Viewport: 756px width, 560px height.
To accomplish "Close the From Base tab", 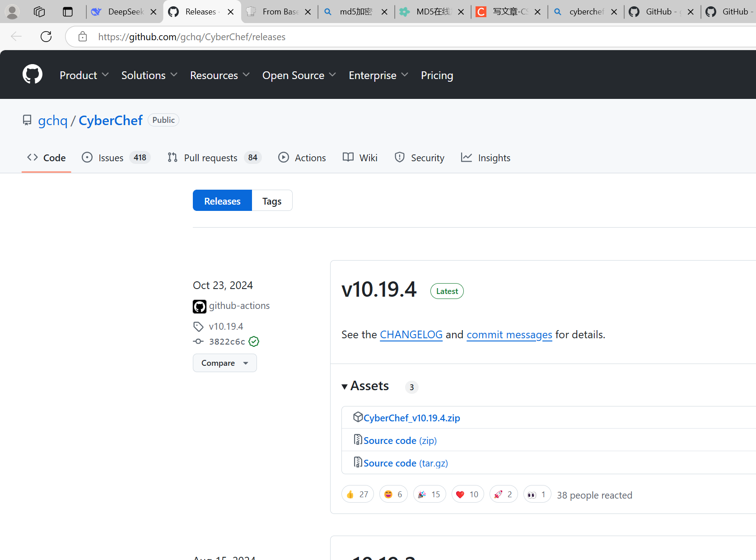I will coord(308,12).
